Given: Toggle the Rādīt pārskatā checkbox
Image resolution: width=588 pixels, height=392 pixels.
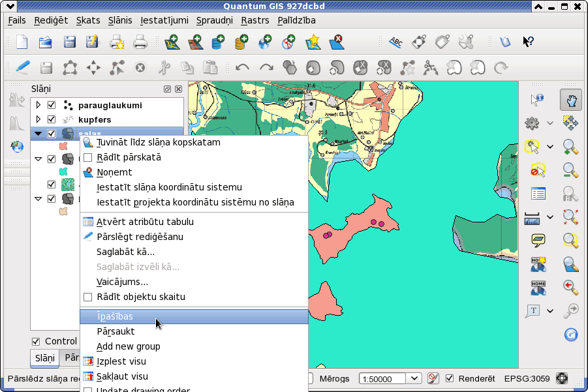Looking at the screenshot, I should [87, 157].
